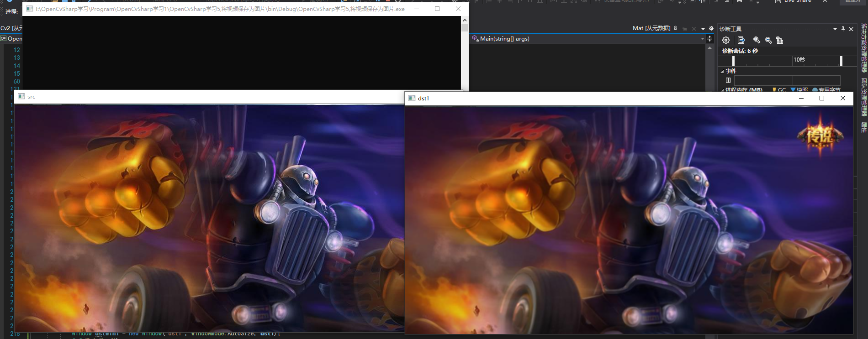The width and height of the screenshot is (868, 339).
Task: Click the left diagnostic timeline selection handle
Action: point(733,61)
